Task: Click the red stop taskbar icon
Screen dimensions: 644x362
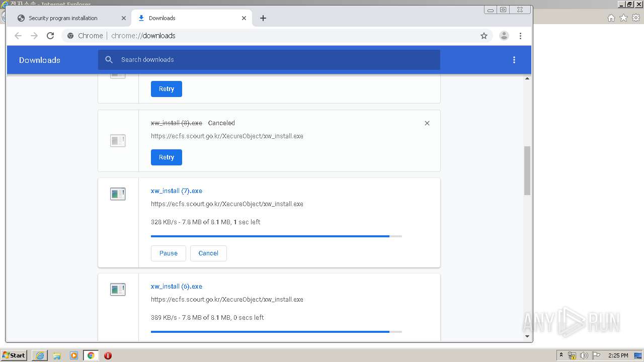Action: point(108,355)
